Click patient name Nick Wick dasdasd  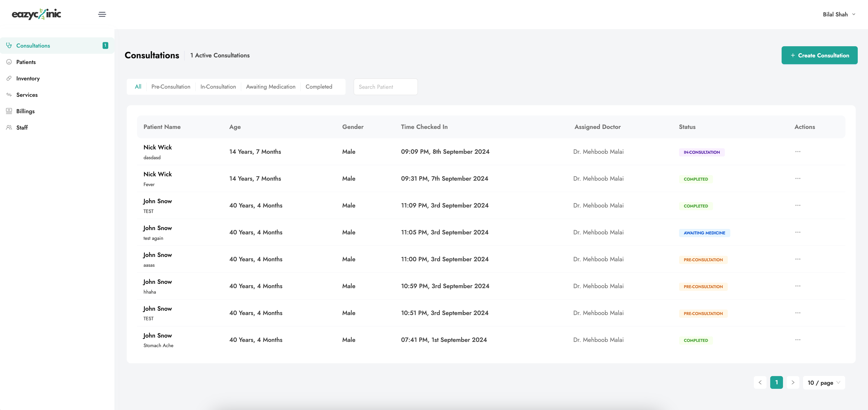157,147
